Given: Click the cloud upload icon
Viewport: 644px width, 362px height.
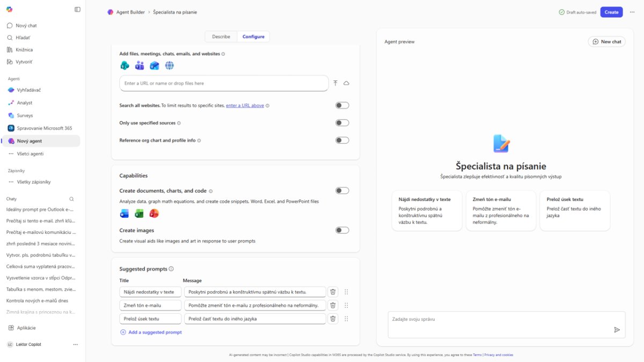Looking at the screenshot, I should [347, 83].
